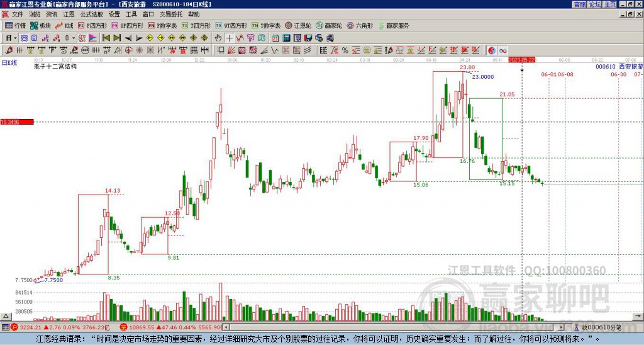
Task: Click the yellow diamond left-arrow icon
Action: click(150, 38)
